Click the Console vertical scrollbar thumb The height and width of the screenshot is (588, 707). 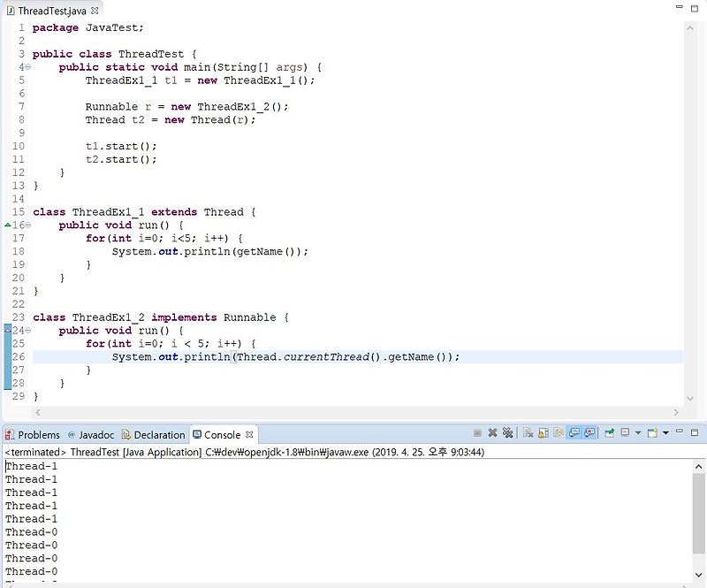pos(698,513)
